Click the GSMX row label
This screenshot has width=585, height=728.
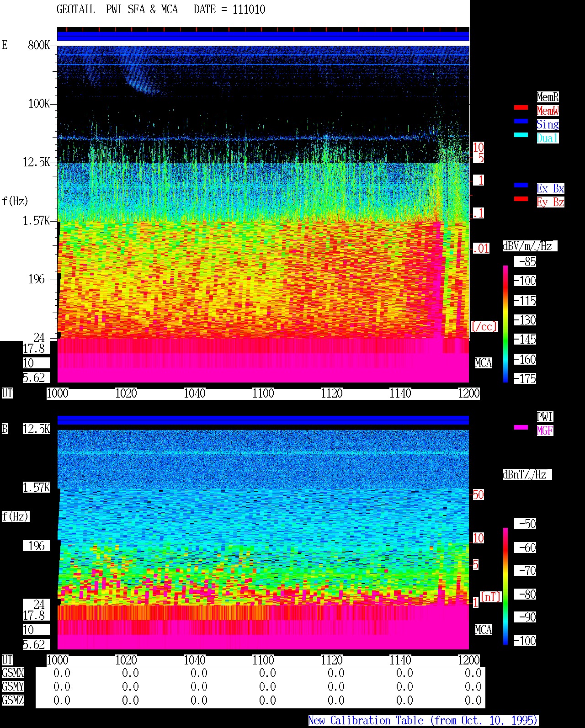13,673
